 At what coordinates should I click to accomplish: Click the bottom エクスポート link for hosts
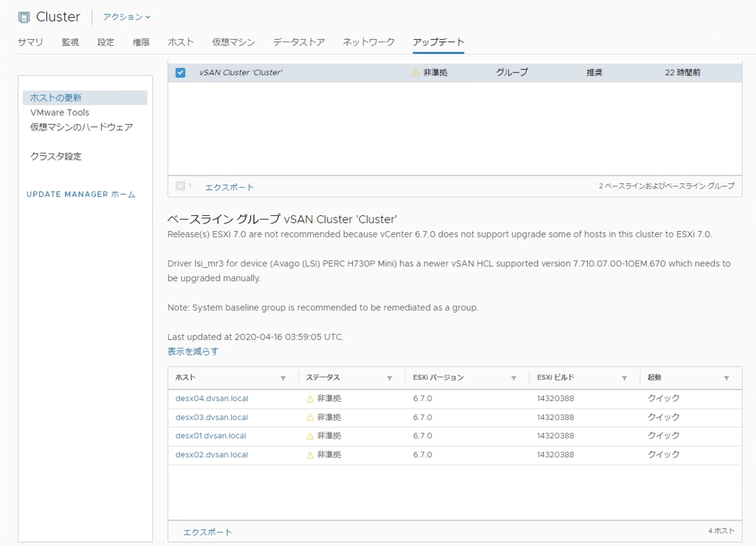[208, 532]
